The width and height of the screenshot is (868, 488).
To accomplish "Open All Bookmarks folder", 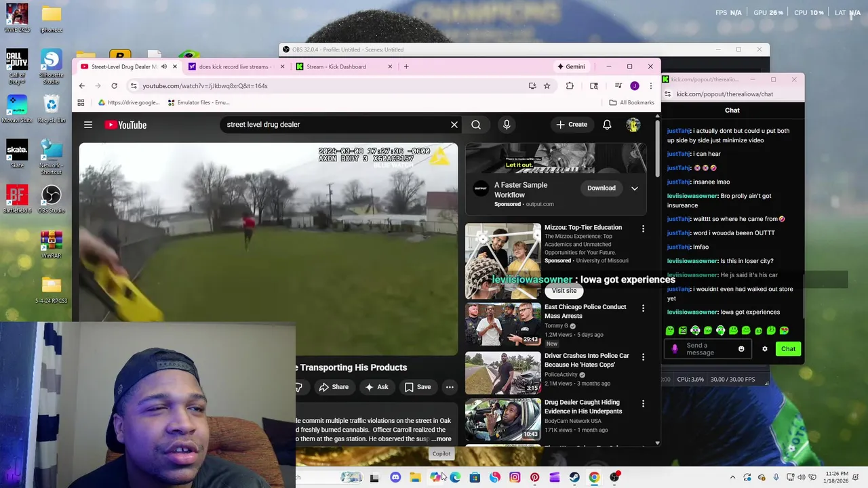I will pos(631,102).
